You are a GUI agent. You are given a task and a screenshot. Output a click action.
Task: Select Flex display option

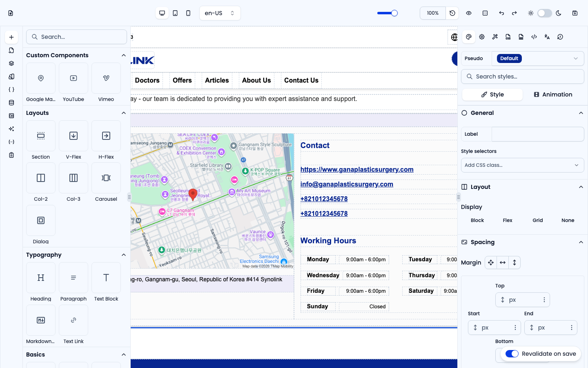508,220
